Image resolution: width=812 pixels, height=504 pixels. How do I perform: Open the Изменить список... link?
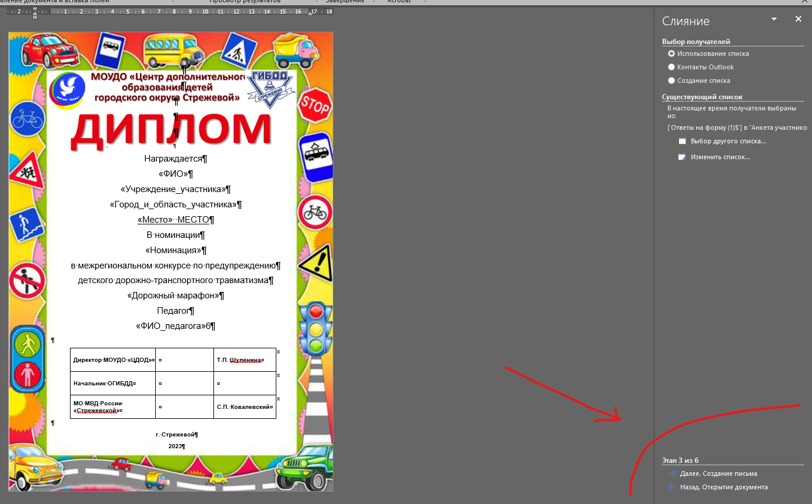tap(720, 157)
